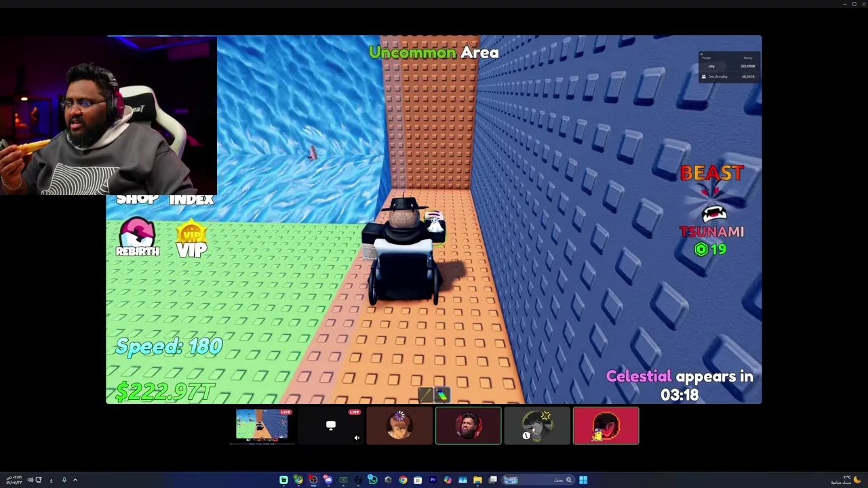Select the red avatar participant tile
The height and width of the screenshot is (488, 868).
tap(606, 426)
